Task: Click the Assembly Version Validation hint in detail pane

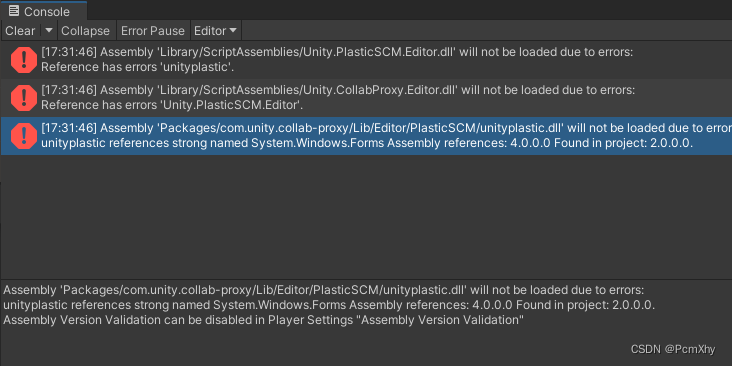Action: [x=263, y=320]
